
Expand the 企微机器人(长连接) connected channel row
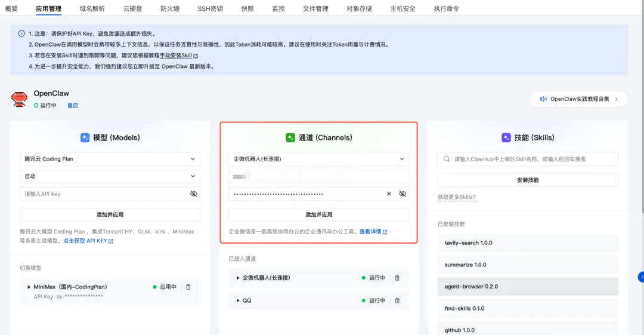(238, 278)
